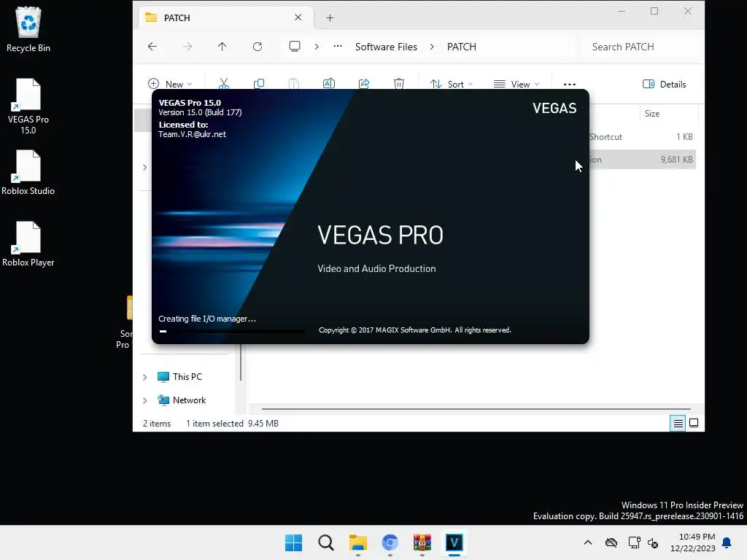Click the Rename icon in toolbar
Image resolution: width=747 pixels, height=560 pixels.
click(329, 84)
